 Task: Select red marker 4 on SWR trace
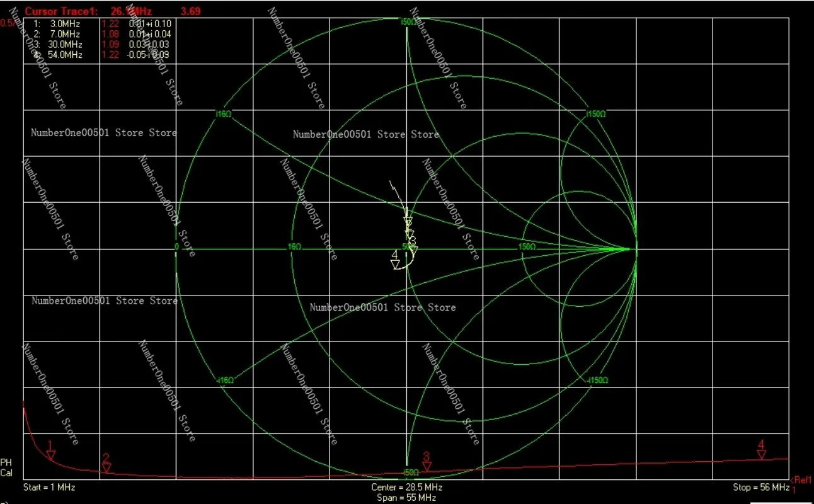(x=762, y=450)
